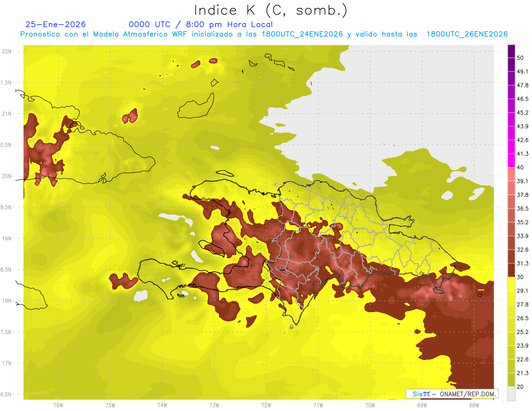Click the "Indice K (C, somb.)" title
The height and width of the screenshot is (411, 532).
[270, 10]
